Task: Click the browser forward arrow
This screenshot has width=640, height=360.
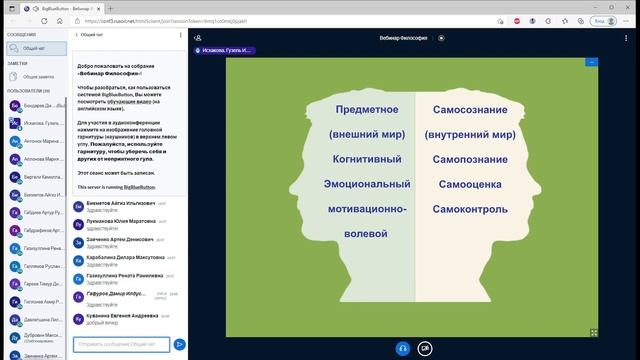Action: [28, 21]
